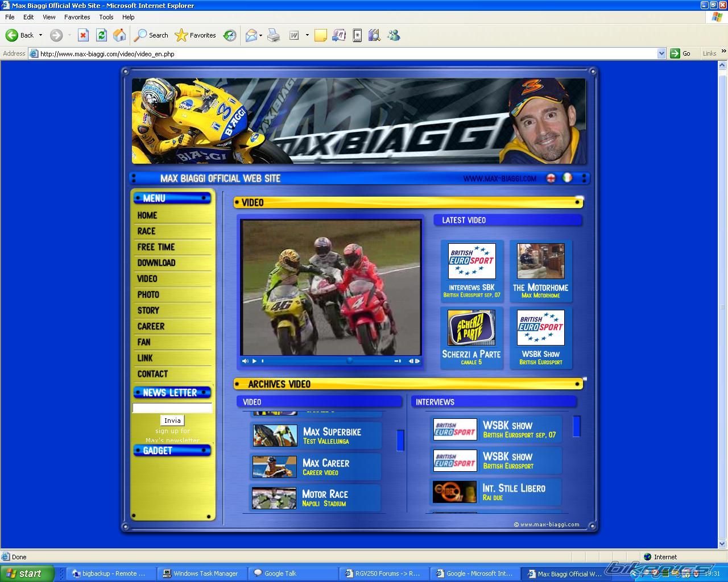This screenshot has height=582, width=728.
Task: Go to the Home page icon
Action: [119, 35]
